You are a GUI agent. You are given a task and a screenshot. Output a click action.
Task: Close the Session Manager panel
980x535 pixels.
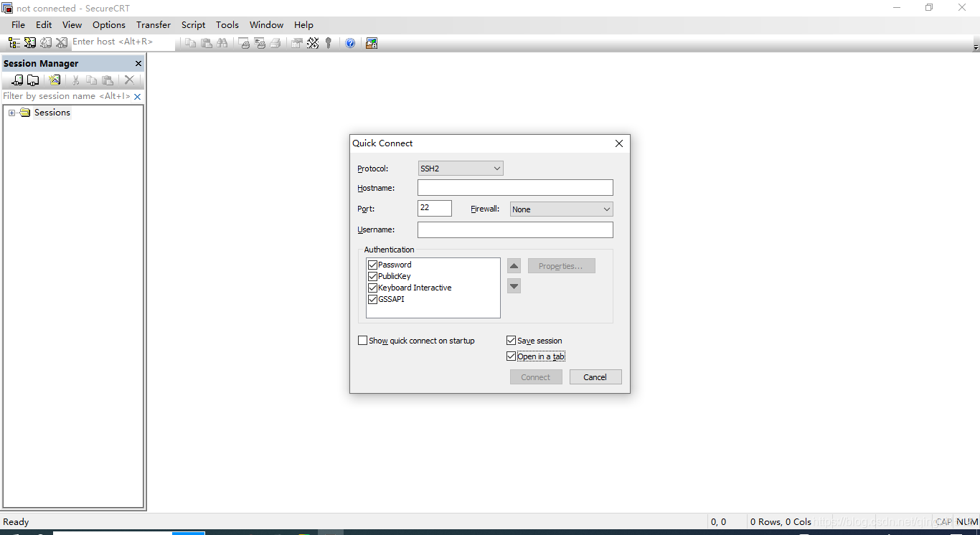138,63
